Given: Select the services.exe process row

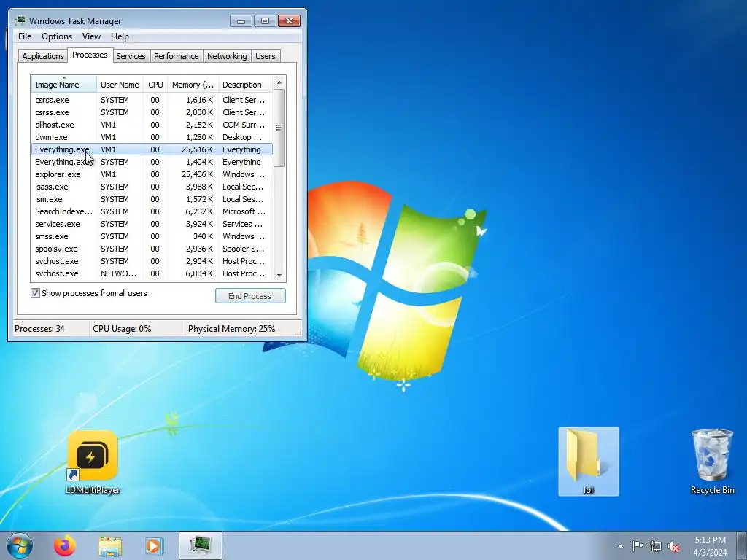Looking at the screenshot, I should coord(152,224).
